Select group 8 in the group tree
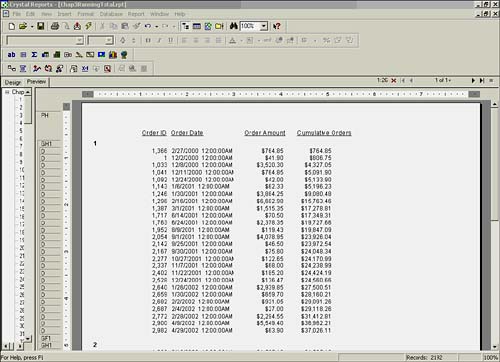The height and width of the screenshot is (362, 500). pyautogui.click(x=21, y=154)
